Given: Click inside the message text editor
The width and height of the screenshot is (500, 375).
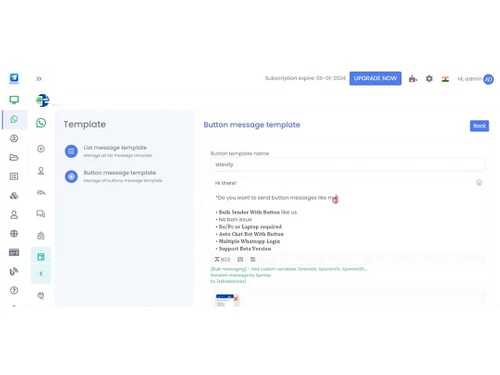Looking at the screenshot, I should (x=348, y=216).
